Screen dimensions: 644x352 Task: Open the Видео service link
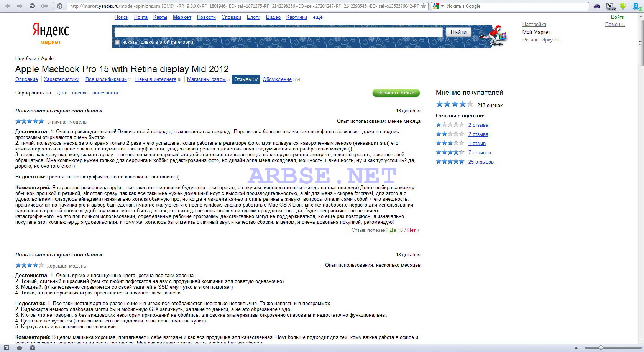pyautogui.click(x=273, y=17)
